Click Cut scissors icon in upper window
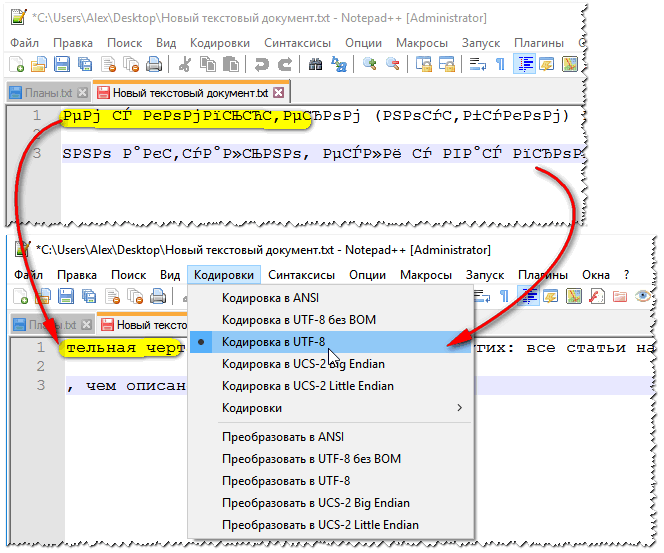 pyautogui.click(x=184, y=64)
